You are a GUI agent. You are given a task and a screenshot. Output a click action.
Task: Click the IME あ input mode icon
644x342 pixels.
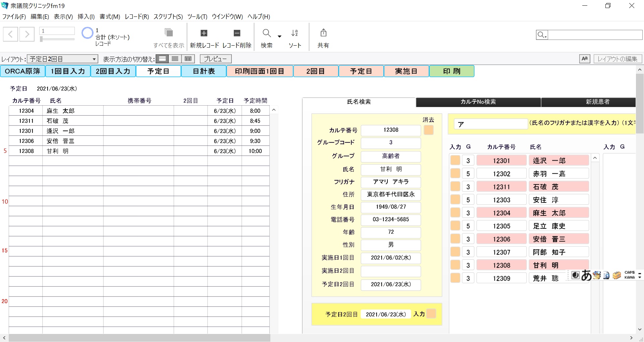[586, 275]
